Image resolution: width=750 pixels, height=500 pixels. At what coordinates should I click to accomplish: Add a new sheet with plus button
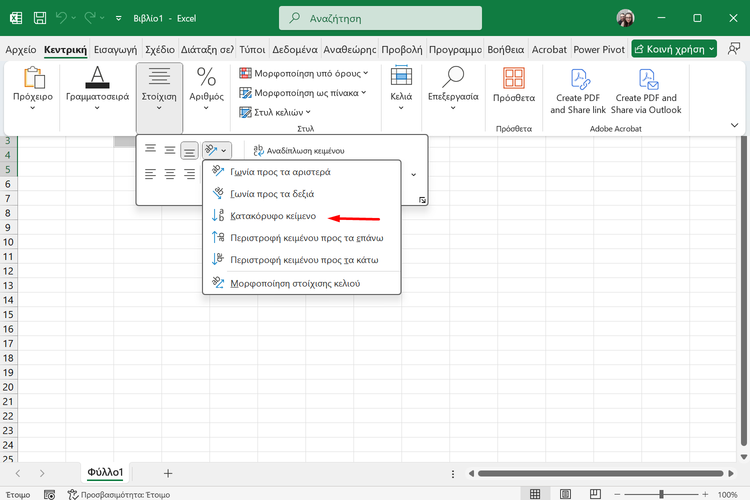pos(168,473)
